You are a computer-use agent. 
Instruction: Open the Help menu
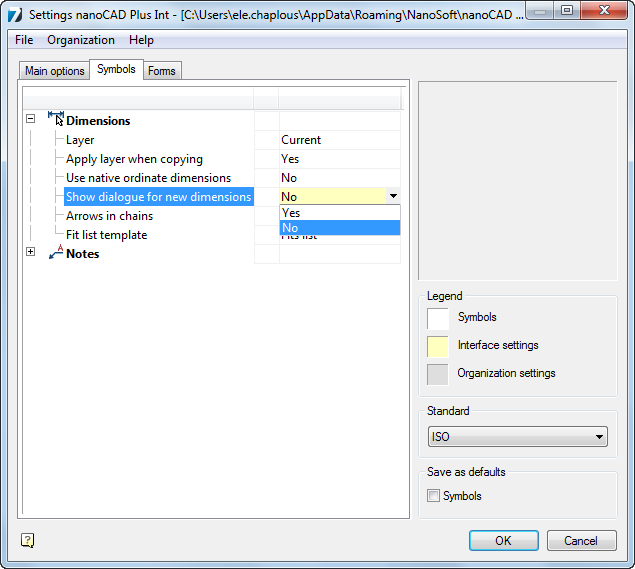141,40
